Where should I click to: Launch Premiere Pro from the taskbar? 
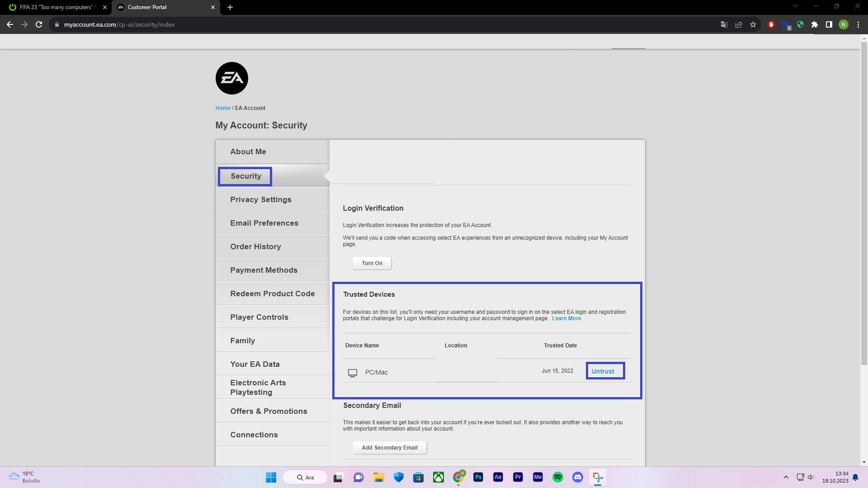(x=518, y=477)
